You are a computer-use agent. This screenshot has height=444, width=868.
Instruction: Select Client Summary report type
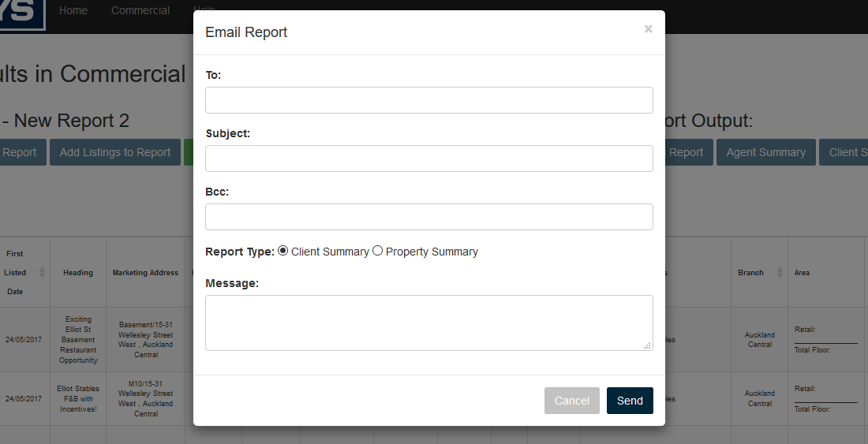click(x=283, y=251)
